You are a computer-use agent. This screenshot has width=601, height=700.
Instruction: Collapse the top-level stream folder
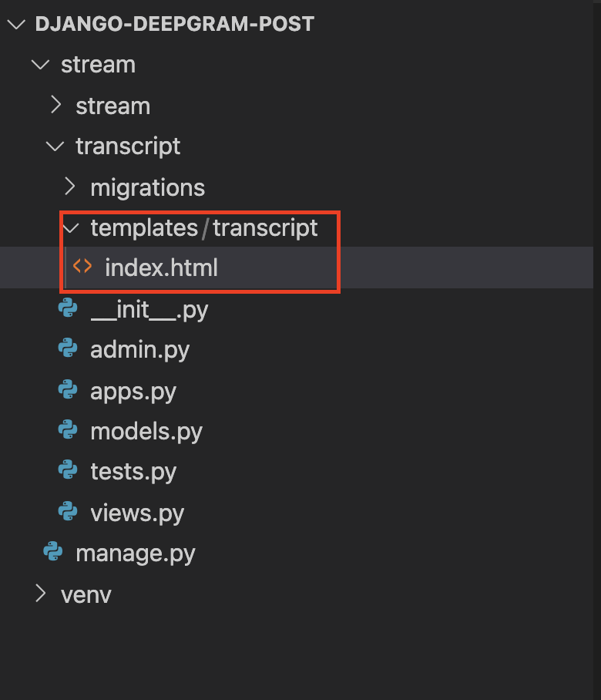41,65
